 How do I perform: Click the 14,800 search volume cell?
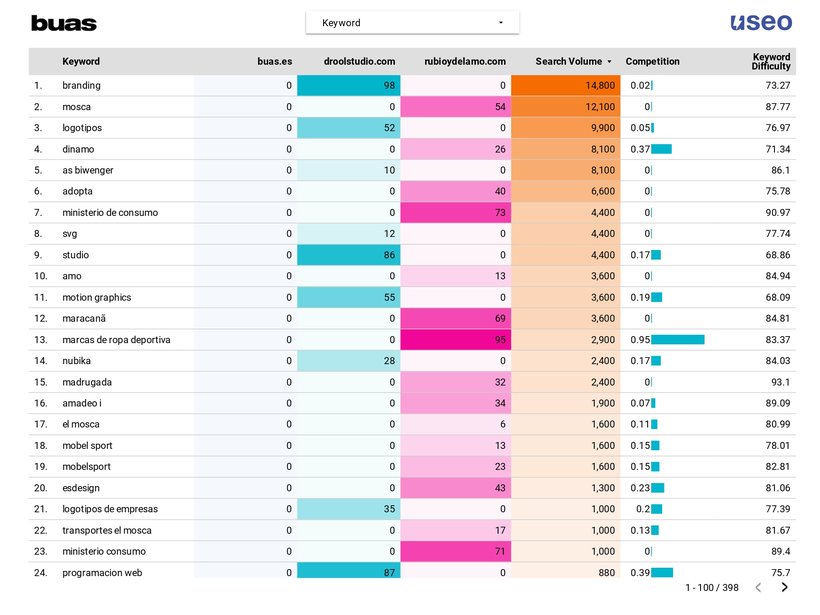[566, 85]
